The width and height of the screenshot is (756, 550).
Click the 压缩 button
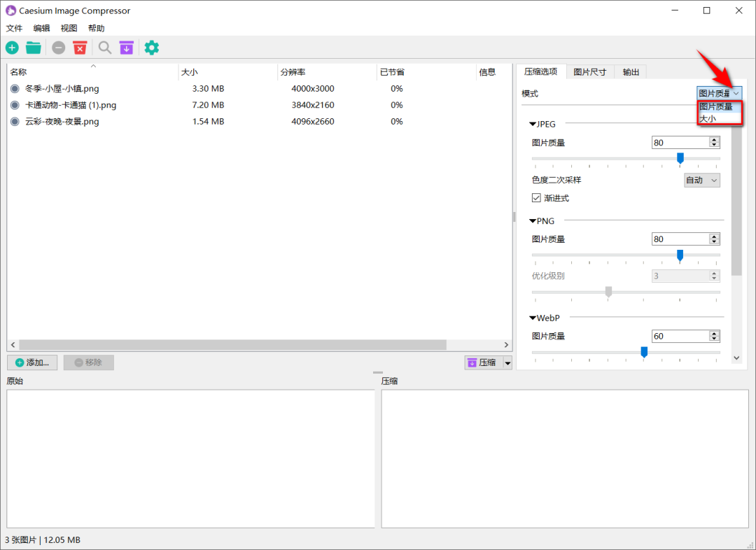click(484, 363)
